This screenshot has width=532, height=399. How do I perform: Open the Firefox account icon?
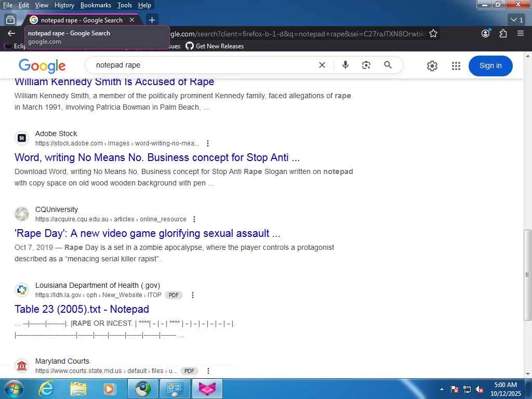486,33
